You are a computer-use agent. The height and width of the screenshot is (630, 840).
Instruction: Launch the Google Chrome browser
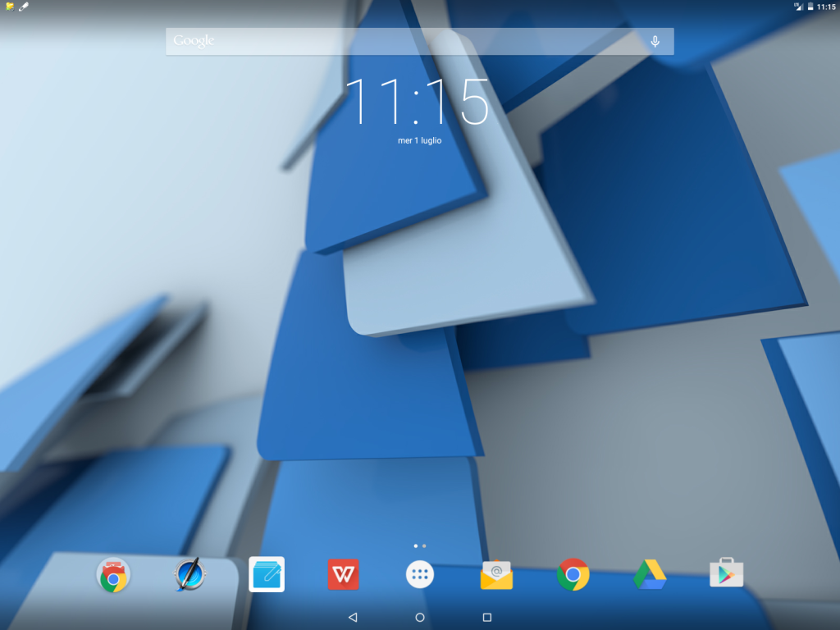pos(573,574)
